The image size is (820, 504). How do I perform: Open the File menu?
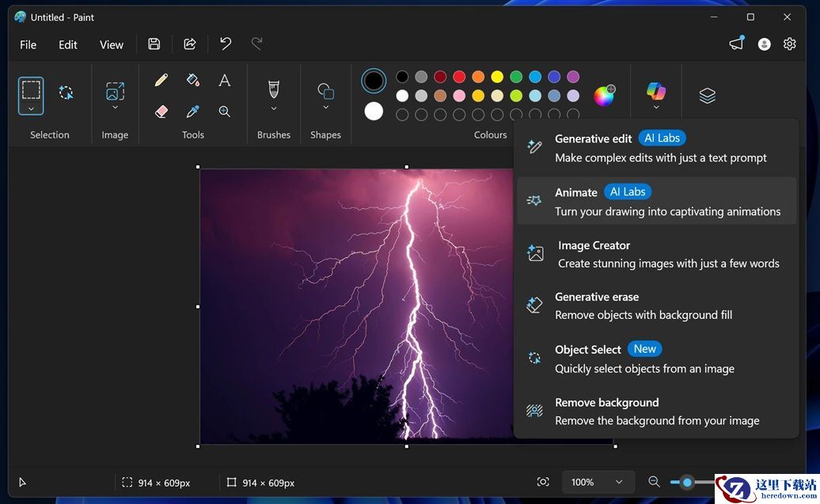28,44
